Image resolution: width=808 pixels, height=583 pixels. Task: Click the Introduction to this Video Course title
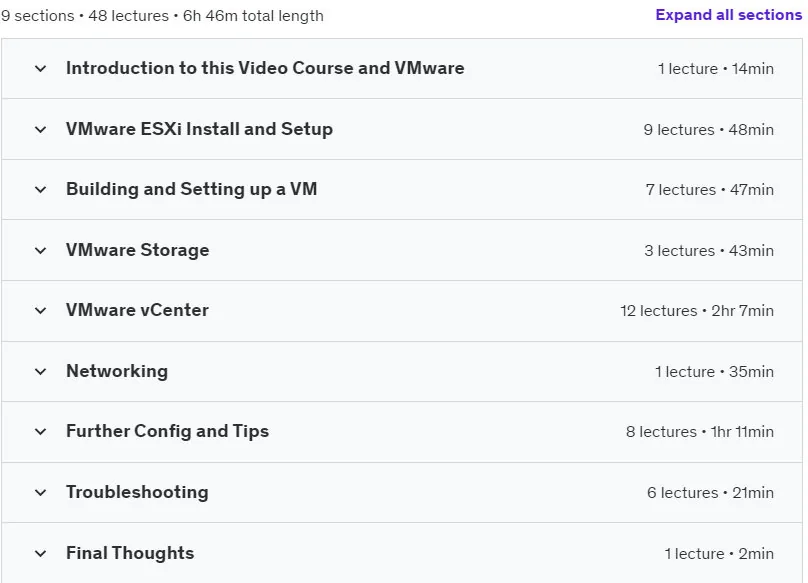[265, 68]
